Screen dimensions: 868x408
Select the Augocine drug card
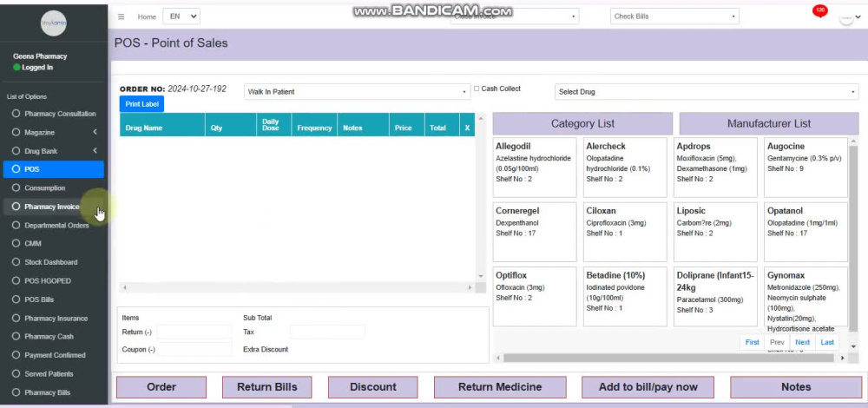[806, 168]
